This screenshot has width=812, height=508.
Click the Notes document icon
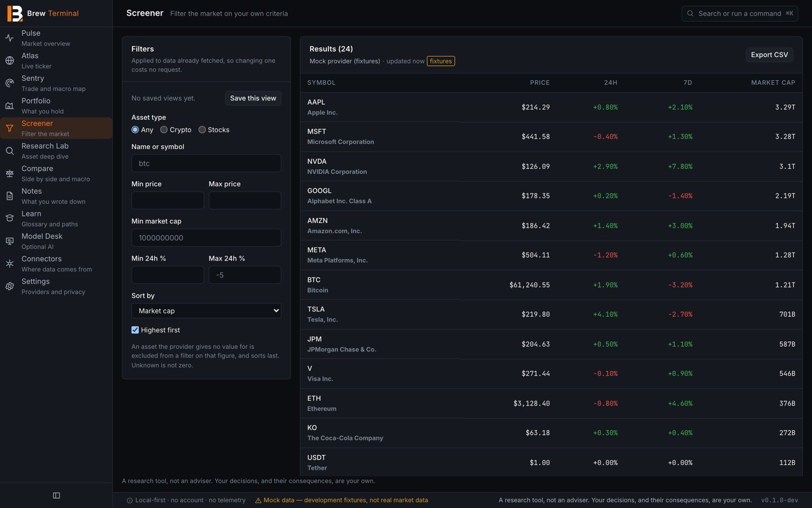tap(10, 196)
